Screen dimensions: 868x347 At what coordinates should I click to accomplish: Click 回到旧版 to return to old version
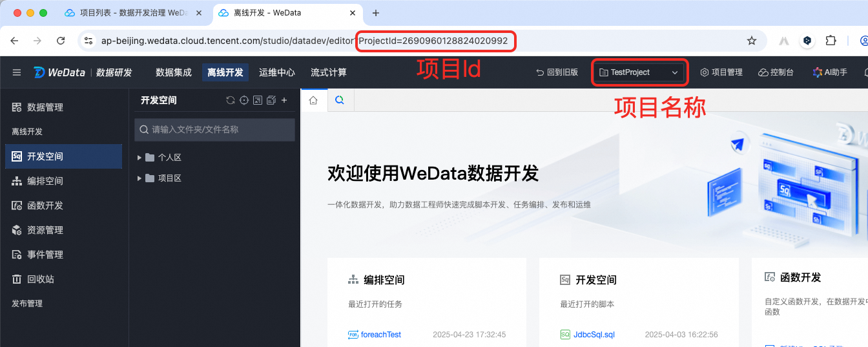557,72
